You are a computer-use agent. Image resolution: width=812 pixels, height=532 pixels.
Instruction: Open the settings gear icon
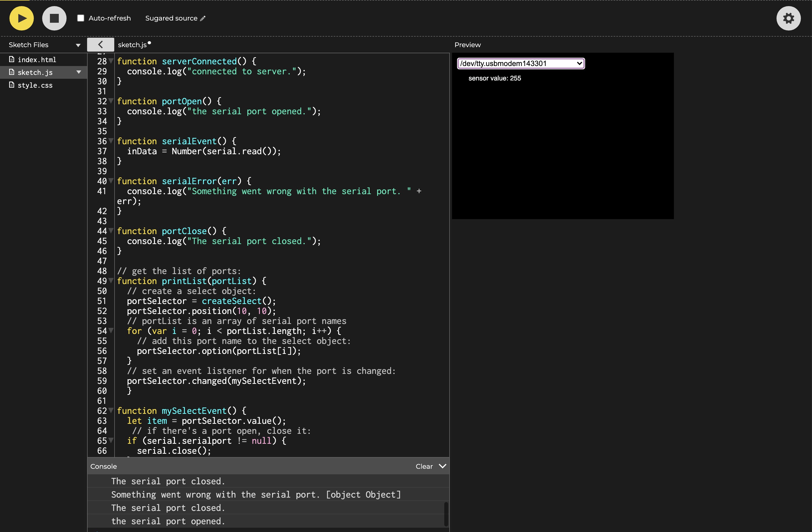(x=788, y=18)
